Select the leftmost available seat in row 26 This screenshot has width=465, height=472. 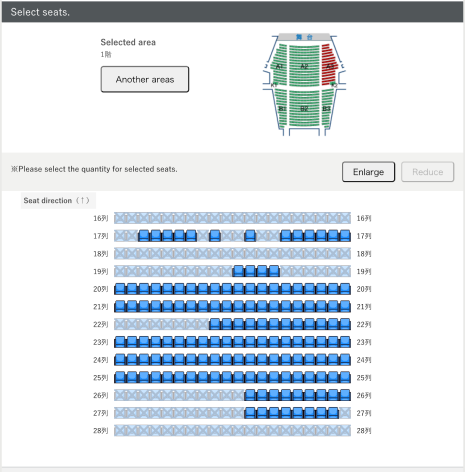click(250, 395)
